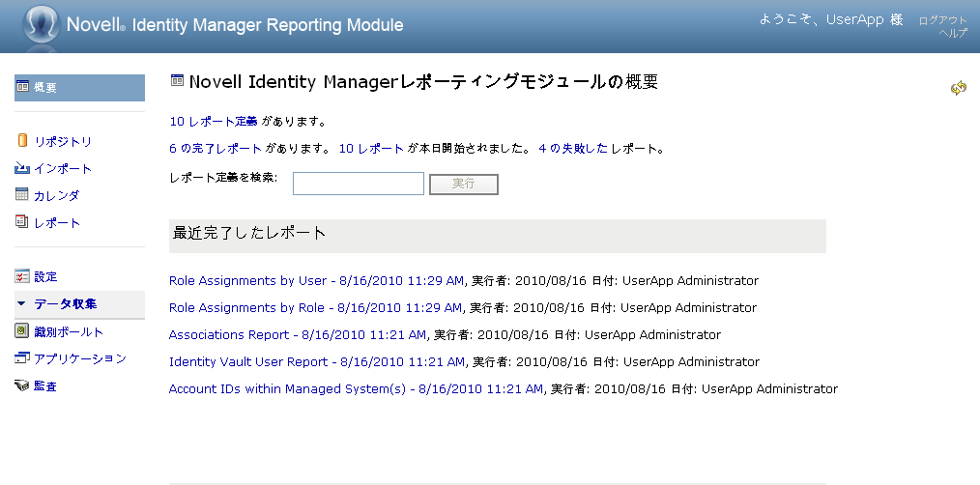Click the レポート icon in sidebar
Viewport: 980px width, 485px height.
click(x=22, y=222)
